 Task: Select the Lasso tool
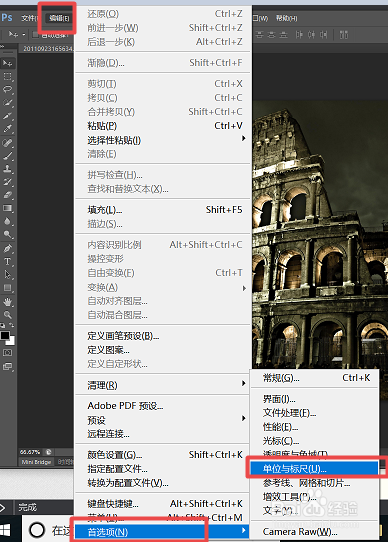7,89
